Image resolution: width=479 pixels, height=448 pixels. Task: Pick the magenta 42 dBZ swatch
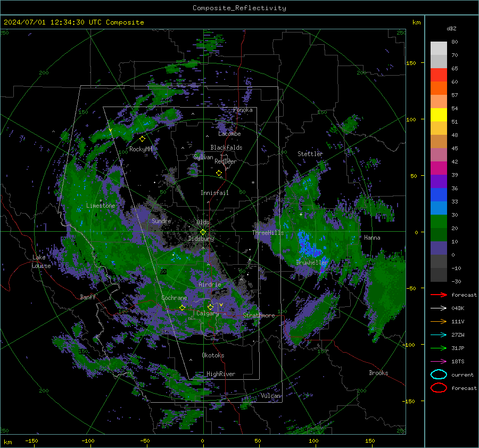(x=439, y=168)
